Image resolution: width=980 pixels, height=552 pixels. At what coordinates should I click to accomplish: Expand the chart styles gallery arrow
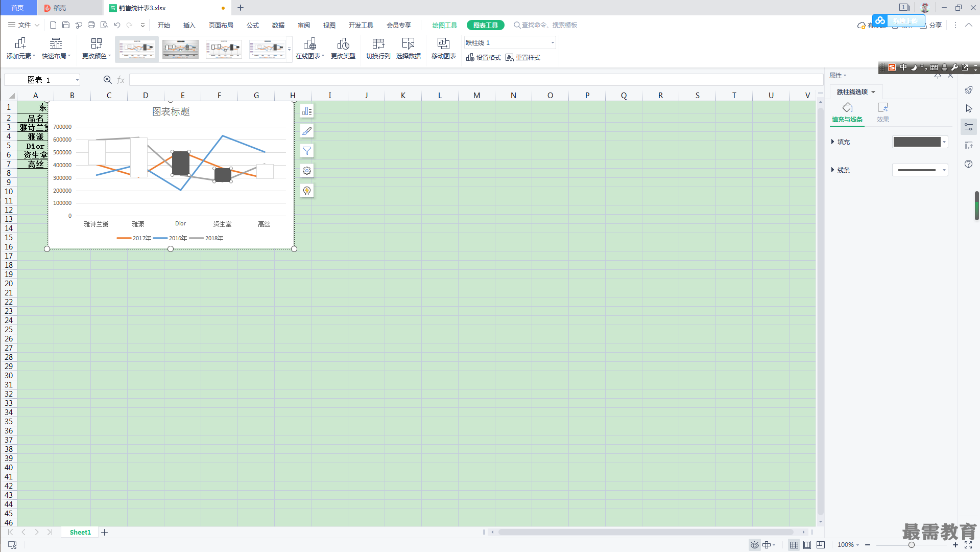(289, 50)
